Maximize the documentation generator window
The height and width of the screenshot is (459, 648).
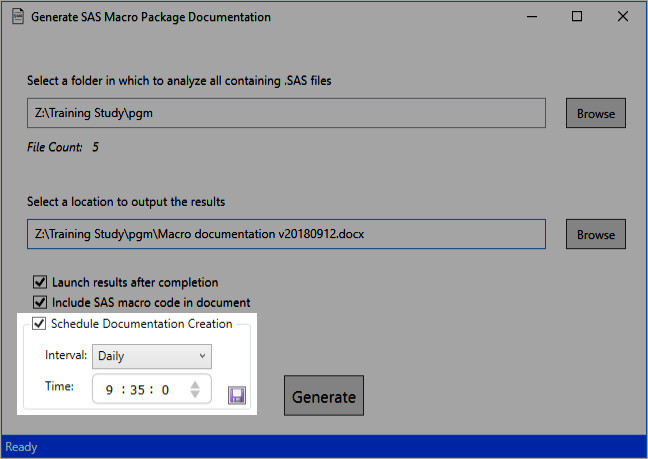(577, 17)
